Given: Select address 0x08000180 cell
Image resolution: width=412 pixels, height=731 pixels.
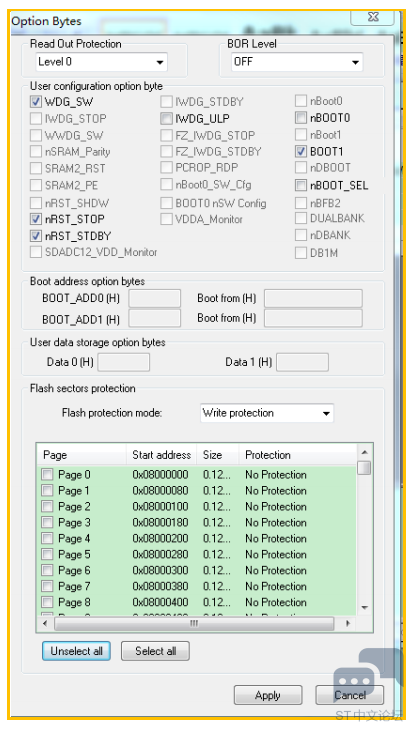Looking at the screenshot, I should 160,522.
